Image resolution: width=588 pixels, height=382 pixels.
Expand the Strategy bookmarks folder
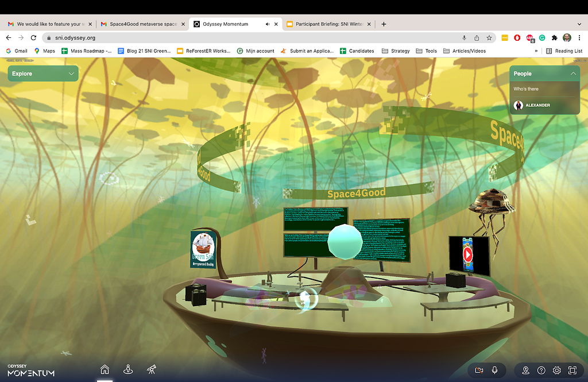(x=396, y=51)
